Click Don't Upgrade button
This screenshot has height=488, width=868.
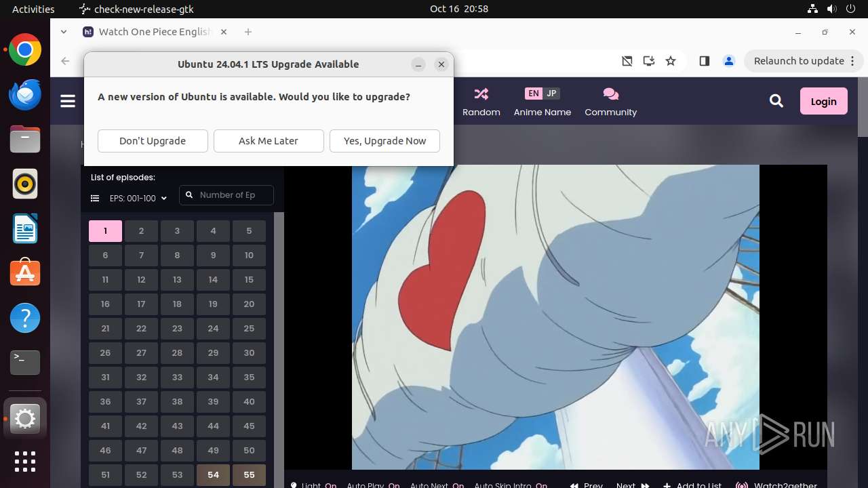(x=153, y=141)
